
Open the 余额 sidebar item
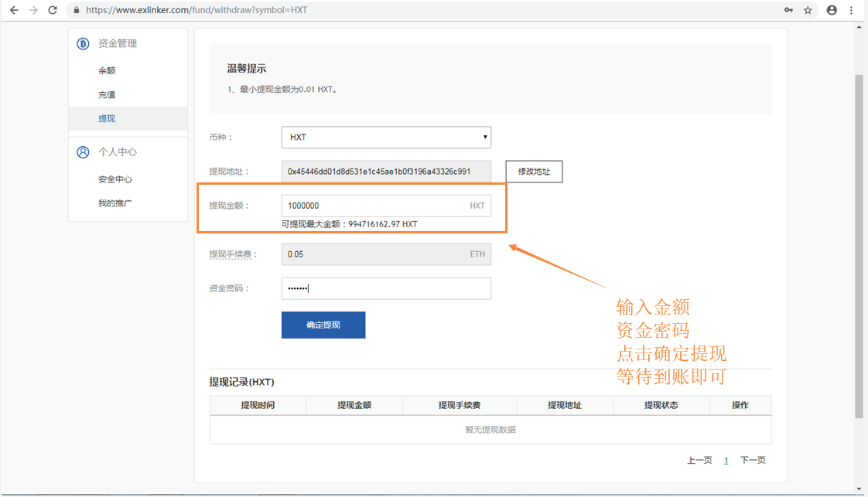(107, 71)
